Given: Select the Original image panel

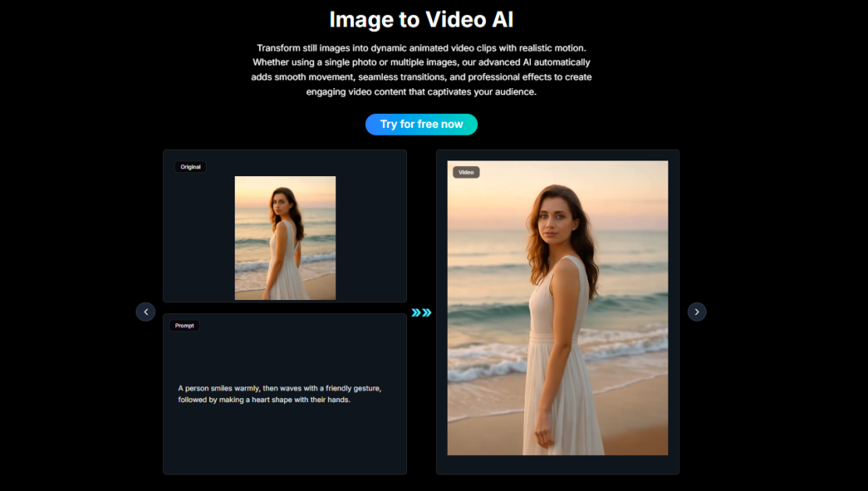Looking at the screenshot, I should click(285, 226).
